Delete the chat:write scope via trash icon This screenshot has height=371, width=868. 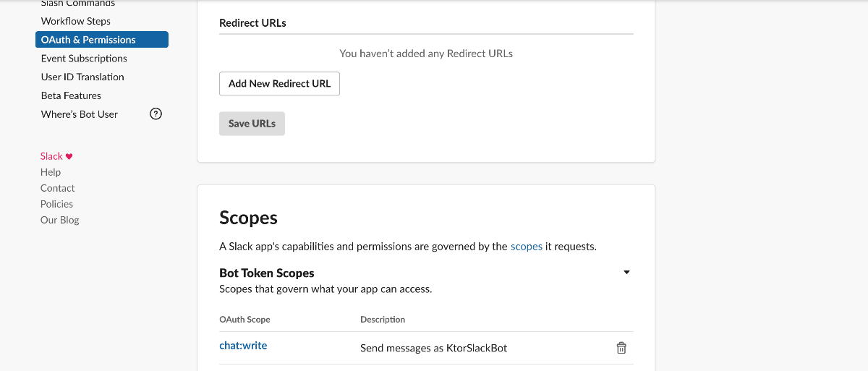[x=621, y=348]
